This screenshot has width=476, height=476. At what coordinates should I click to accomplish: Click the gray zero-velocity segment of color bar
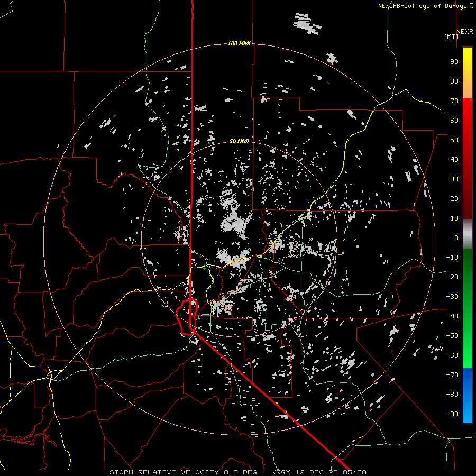467,234
